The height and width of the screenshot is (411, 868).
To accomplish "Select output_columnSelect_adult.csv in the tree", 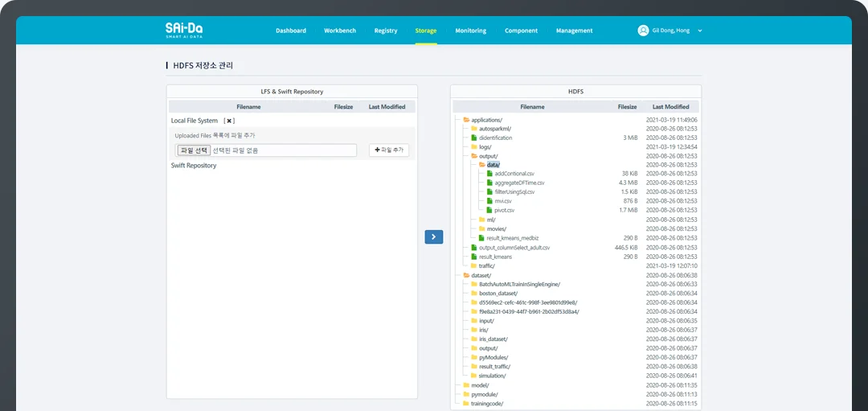I will point(514,248).
